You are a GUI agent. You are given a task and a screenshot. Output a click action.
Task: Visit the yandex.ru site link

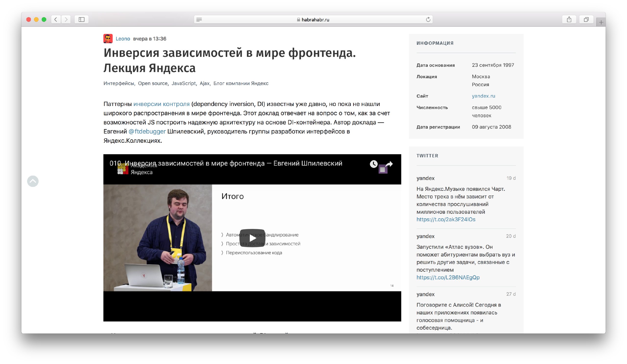click(x=483, y=96)
